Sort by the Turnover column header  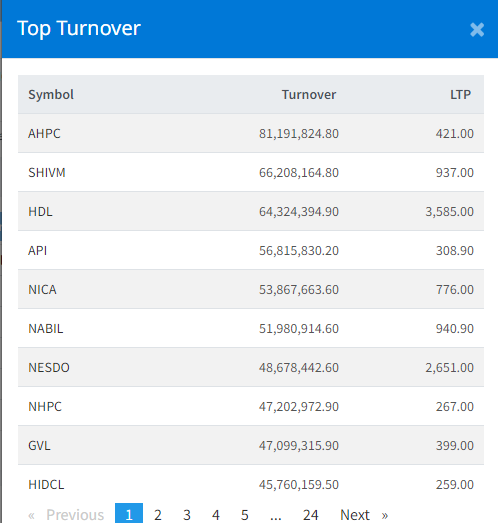pyautogui.click(x=309, y=95)
